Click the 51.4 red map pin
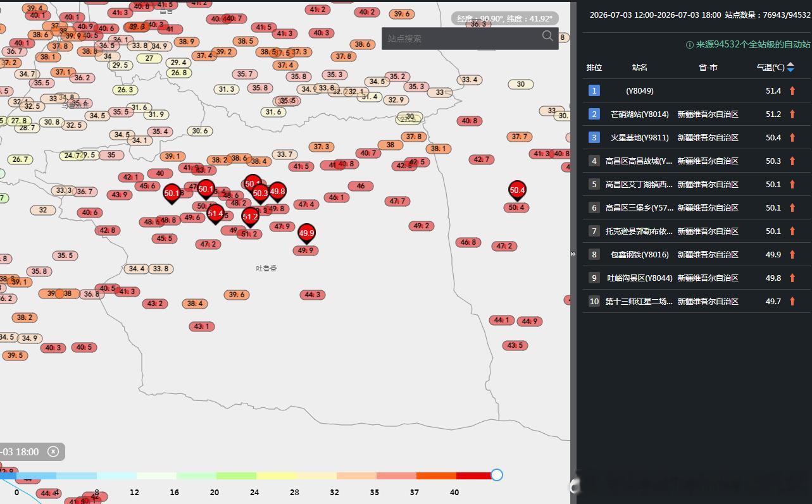Image resolution: width=812 pixels, height=504 pixels. tap(215, 214)
